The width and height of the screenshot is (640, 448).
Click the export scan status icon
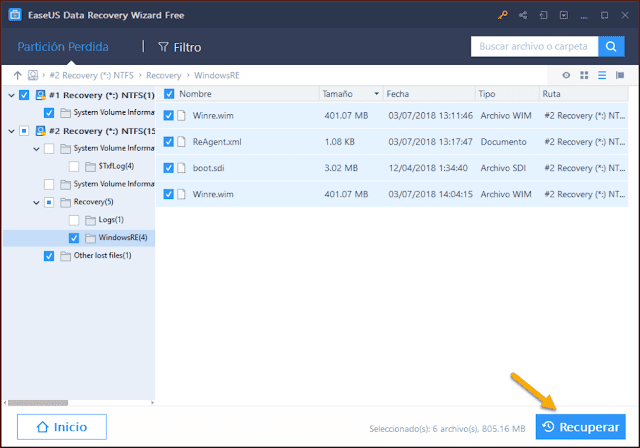(x=564, y=15)
